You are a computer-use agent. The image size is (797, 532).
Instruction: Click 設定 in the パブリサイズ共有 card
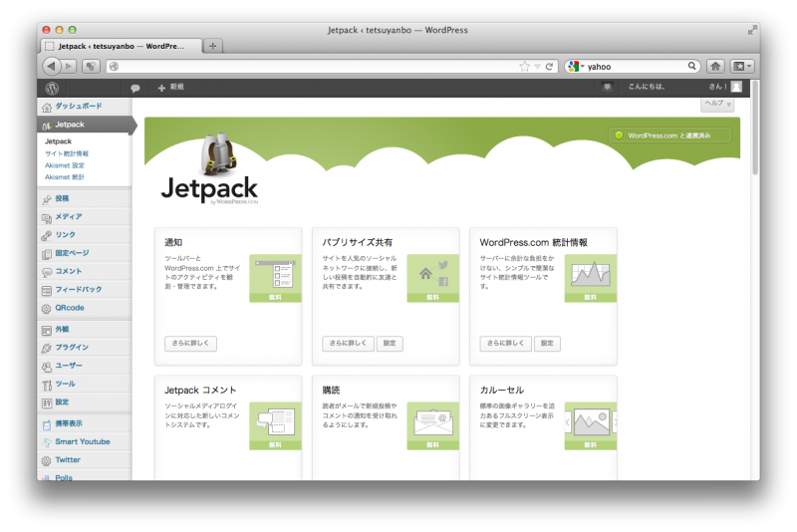[x=390, y=344]
